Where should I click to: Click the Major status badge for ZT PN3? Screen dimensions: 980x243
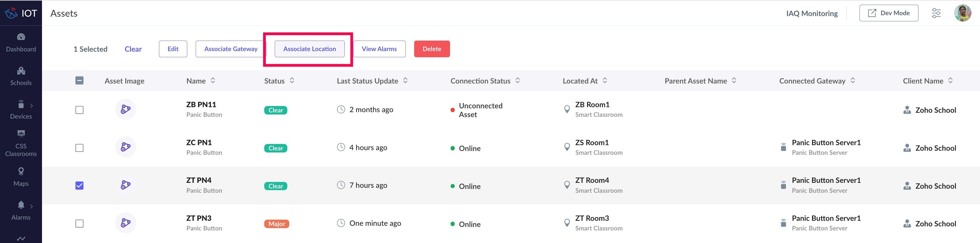coord(276,224)
